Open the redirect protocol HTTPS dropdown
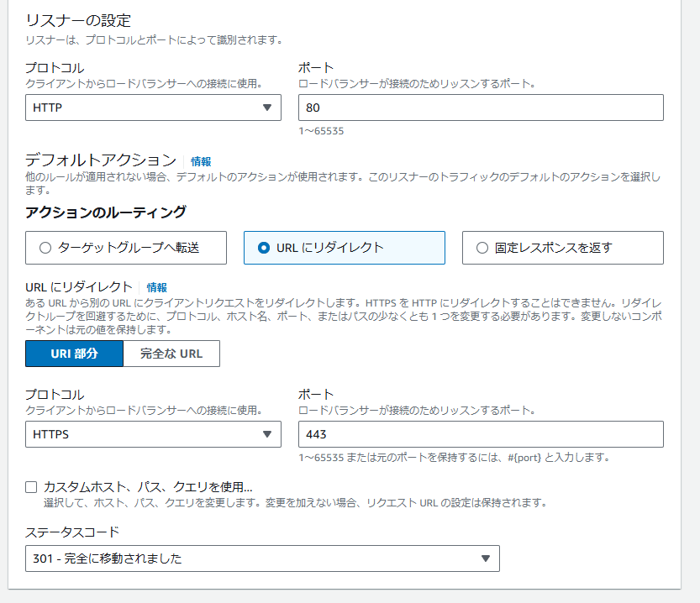Viewport: 700px width, 603px height. click(x=153, y=434)
